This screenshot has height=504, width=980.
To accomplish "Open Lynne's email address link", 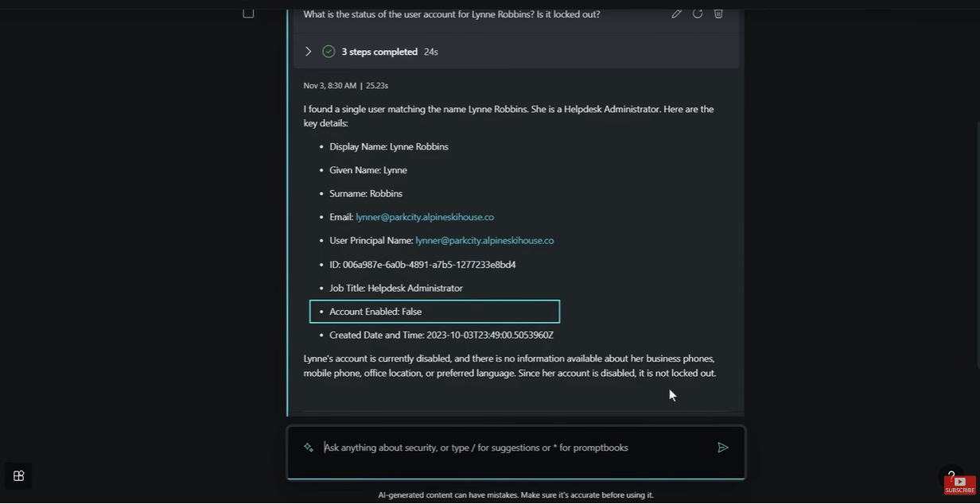I will [425, 217].
